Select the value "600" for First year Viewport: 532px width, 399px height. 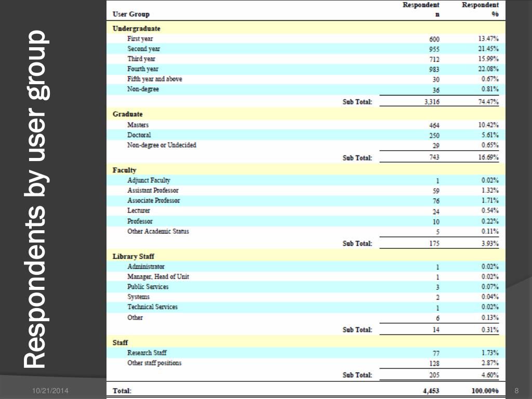[434, 39]
